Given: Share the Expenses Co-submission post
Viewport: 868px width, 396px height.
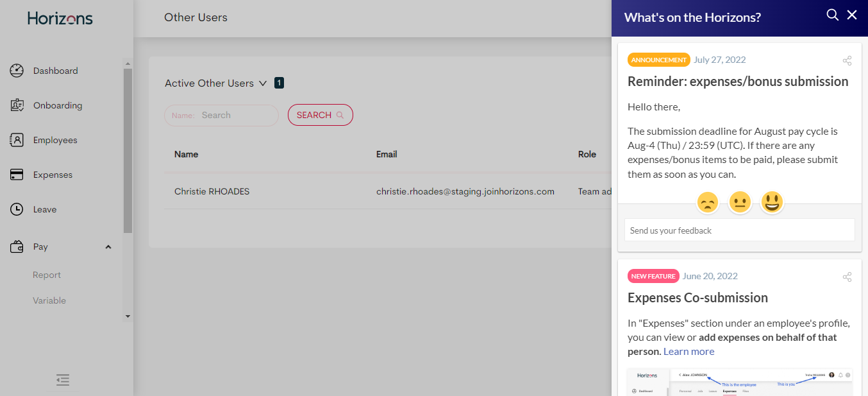Looking at the screenshot, I should pos(847,277).
